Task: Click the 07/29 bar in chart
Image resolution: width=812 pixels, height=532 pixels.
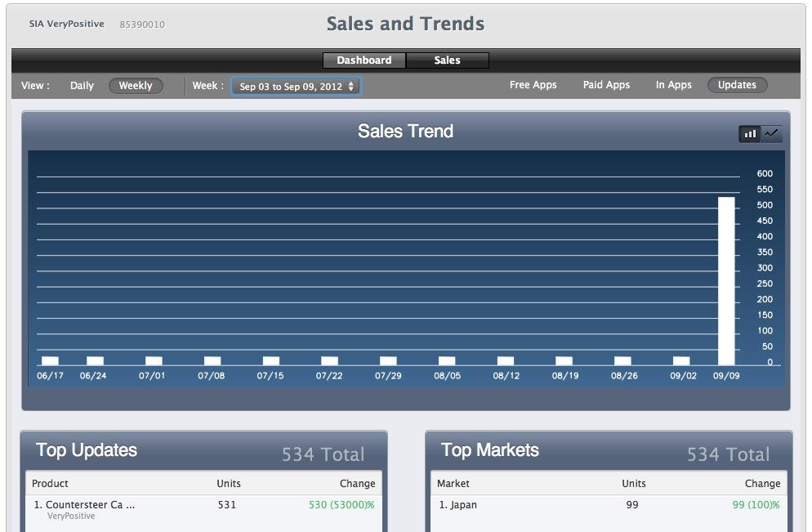Action: coord(388,360)
